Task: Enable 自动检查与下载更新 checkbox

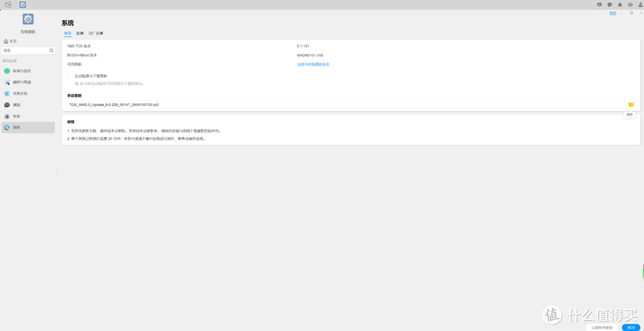Action: coord(70,76)
